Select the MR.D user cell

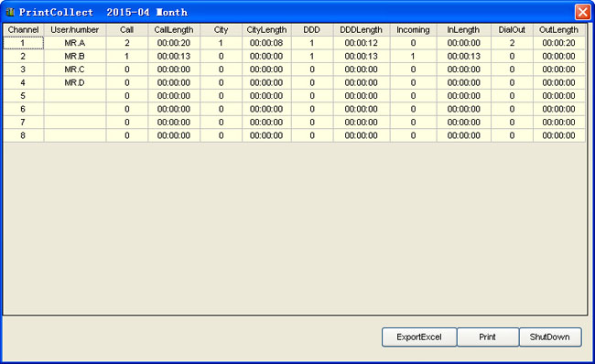tap(75, 82)
